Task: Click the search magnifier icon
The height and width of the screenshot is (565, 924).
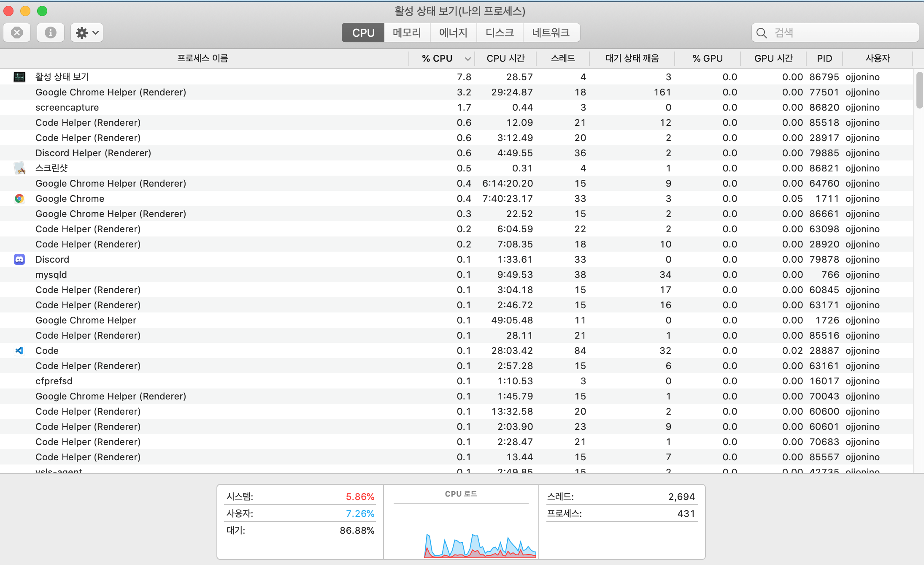Action: click(x=762, y=33)
